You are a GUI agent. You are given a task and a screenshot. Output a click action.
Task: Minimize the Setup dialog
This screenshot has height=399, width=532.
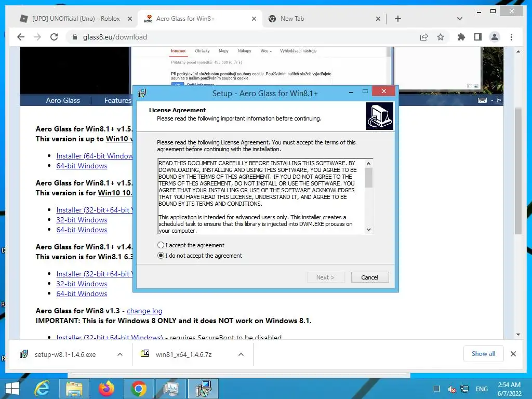pyautogui.click(x=351, y=91)
